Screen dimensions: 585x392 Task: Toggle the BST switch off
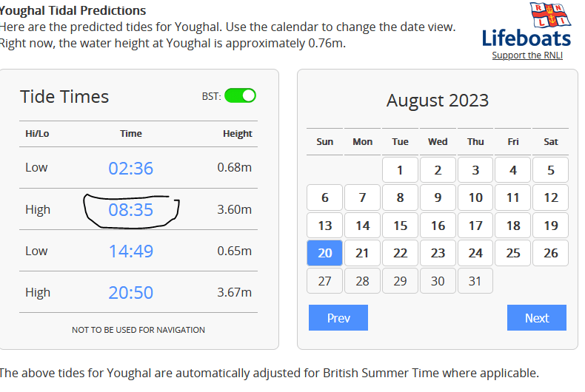point(240,96)
